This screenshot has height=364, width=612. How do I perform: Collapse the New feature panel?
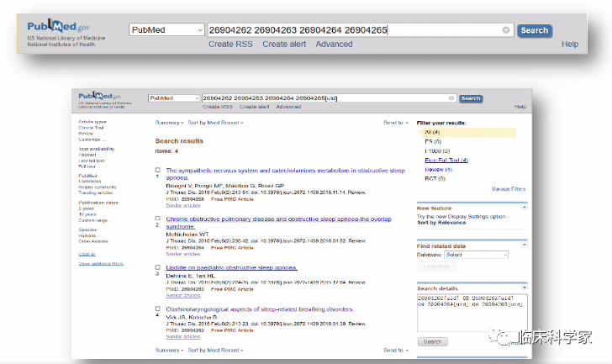click(525, 207)
